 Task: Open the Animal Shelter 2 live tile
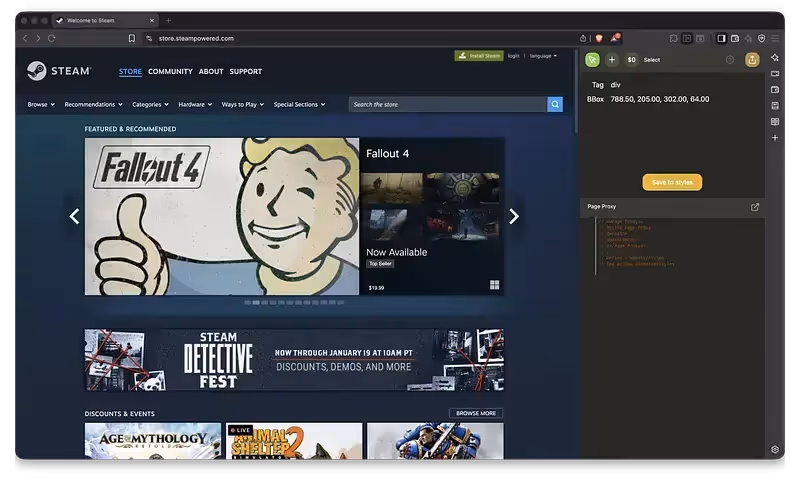pos(294,440)
